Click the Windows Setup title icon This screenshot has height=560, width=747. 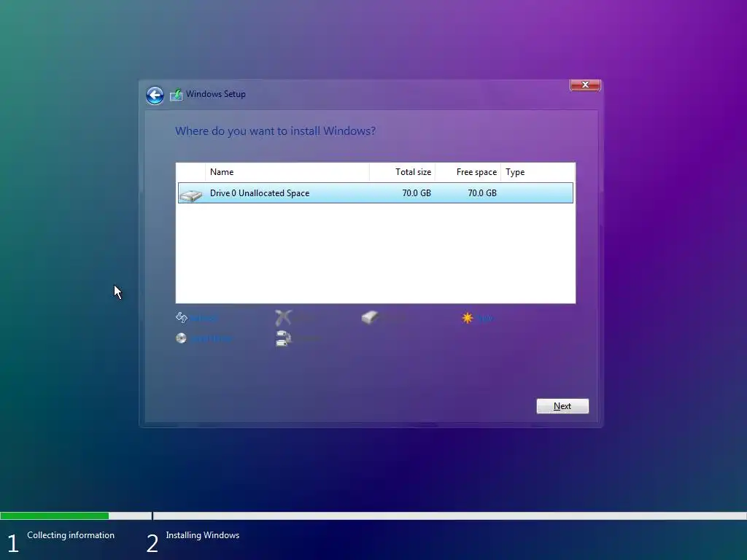pos(177,94)
